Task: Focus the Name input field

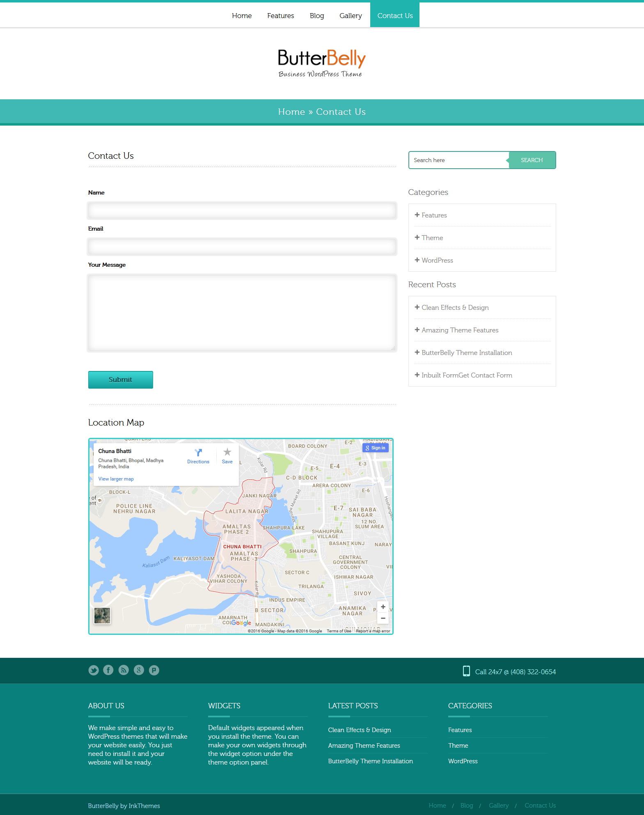Action: (242, 211)
